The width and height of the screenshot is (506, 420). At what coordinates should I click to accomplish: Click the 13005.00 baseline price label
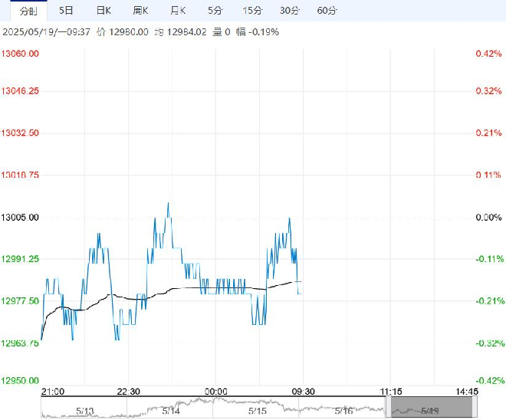tap(20, 218)
